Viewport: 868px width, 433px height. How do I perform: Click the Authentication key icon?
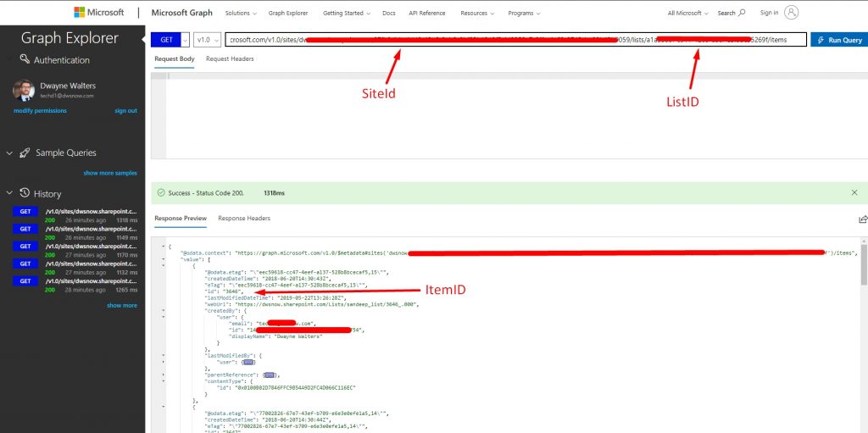click(25, 58)
